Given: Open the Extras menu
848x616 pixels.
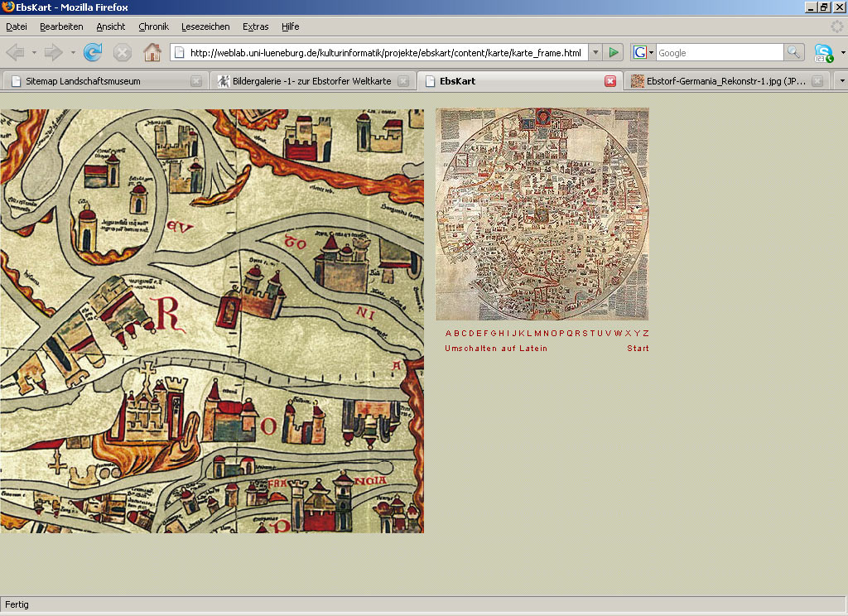Looking at the screenshot, I should pos(255,26).
